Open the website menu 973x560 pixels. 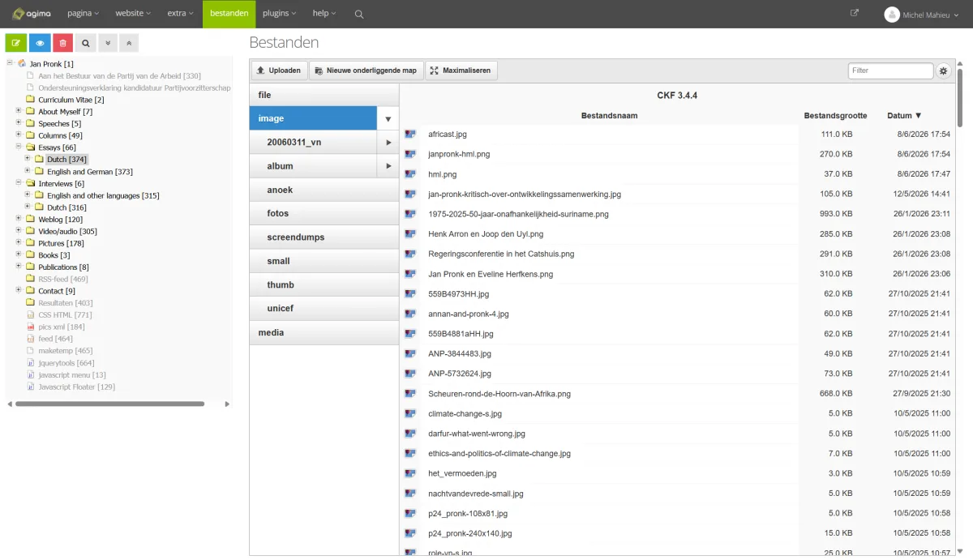tap(133, 14)
